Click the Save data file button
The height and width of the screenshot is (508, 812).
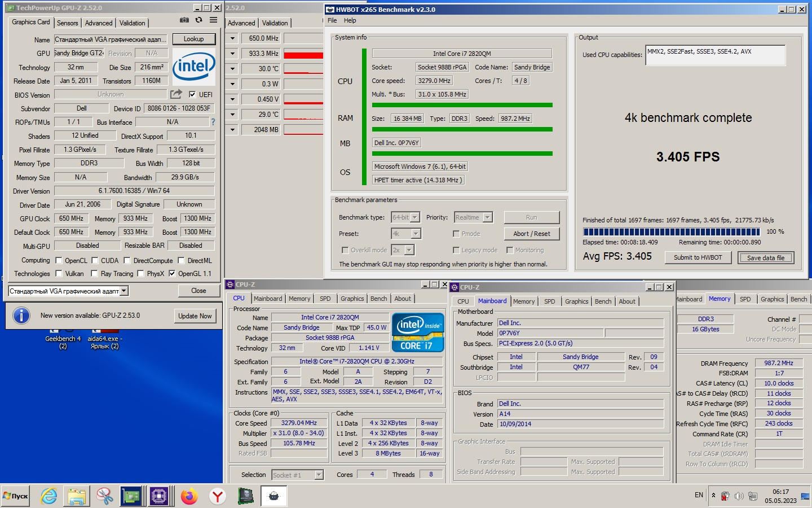click(766, 257)
